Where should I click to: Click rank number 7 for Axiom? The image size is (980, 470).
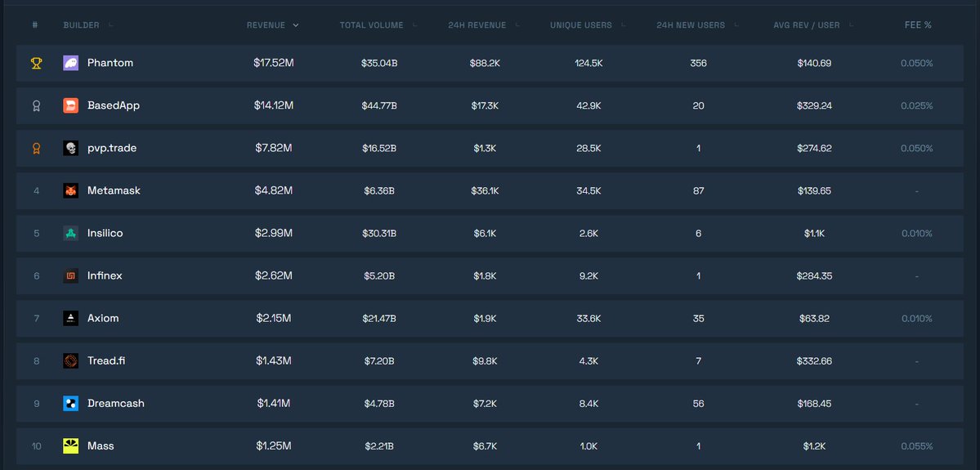36,318
